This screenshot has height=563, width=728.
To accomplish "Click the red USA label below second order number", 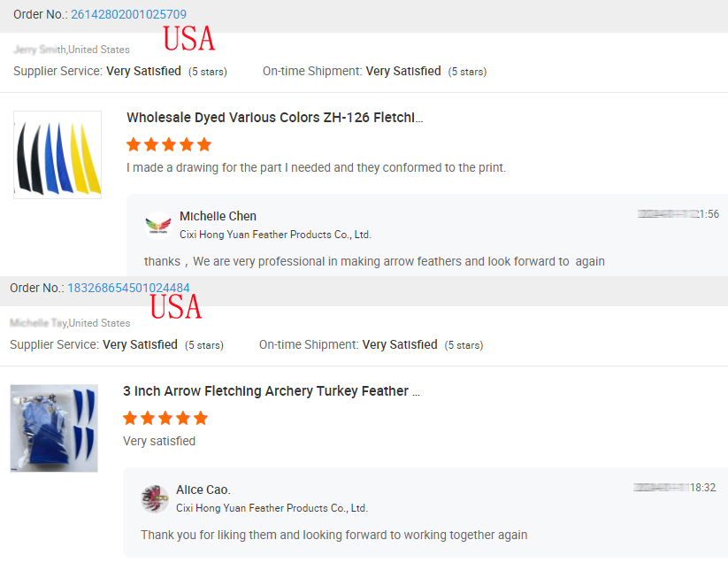I will click(176, 307).
